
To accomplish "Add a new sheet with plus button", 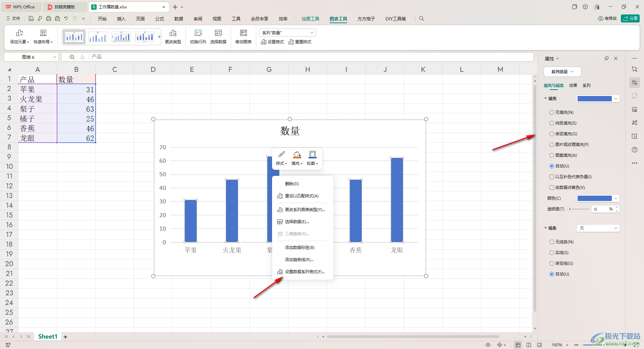I will pos(65,337).
